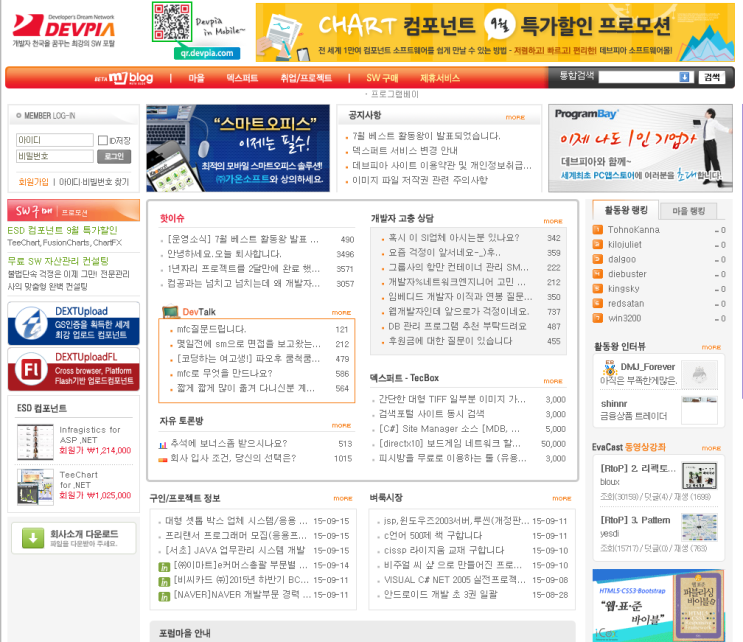Click poll chart icon beside 추석에 보너스좀
The height and width of the screenshot is (642, 743).
[163, 444]
